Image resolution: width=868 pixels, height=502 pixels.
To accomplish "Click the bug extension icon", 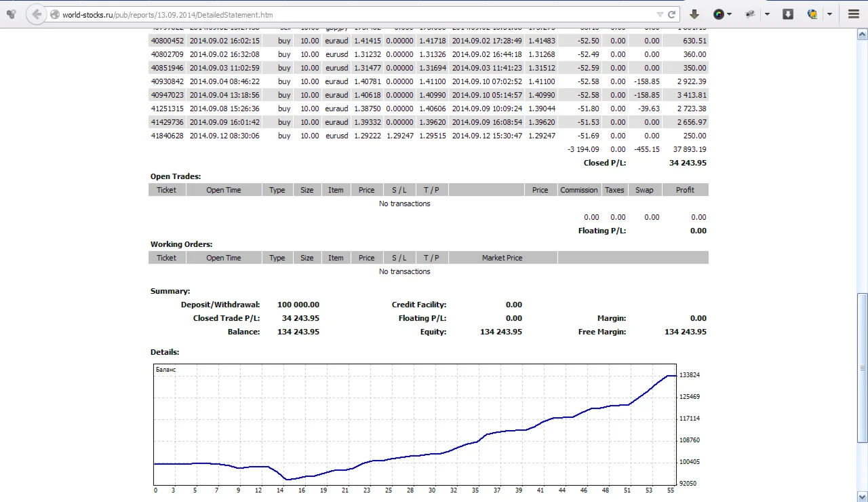I will tap(751, 14).
